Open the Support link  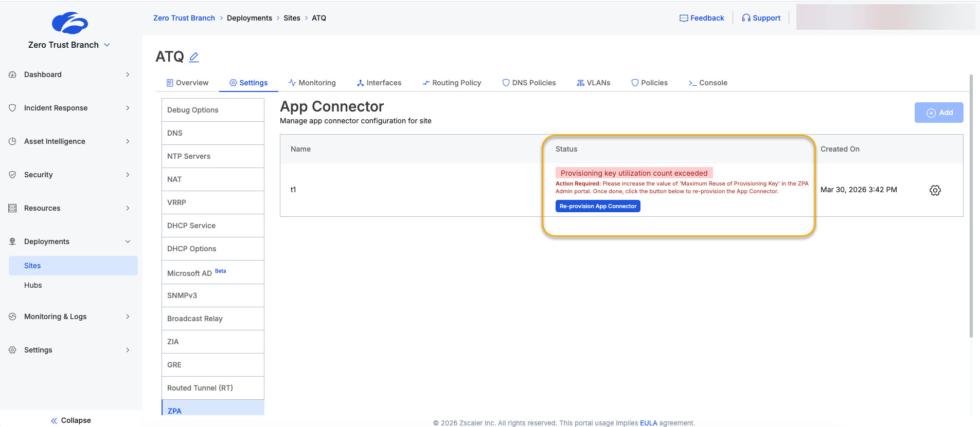[761, 18]
